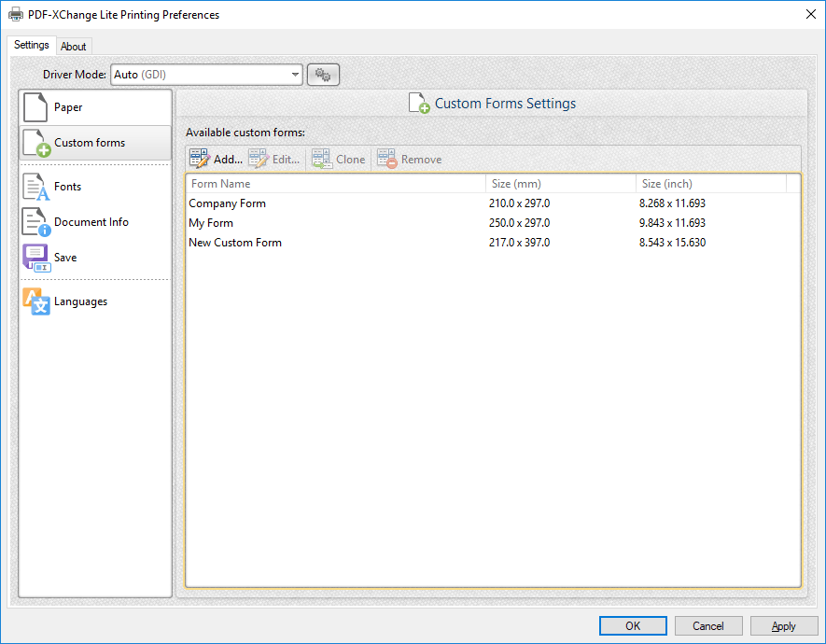
Task: Click the Clone toolbar button
Action: click(339, 160)
